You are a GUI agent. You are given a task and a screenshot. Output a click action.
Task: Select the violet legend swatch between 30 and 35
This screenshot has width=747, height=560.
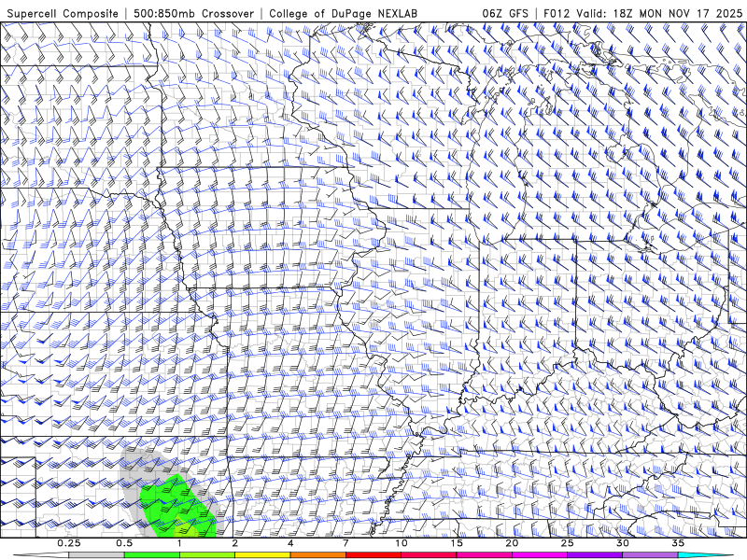(x=650, y=555)
